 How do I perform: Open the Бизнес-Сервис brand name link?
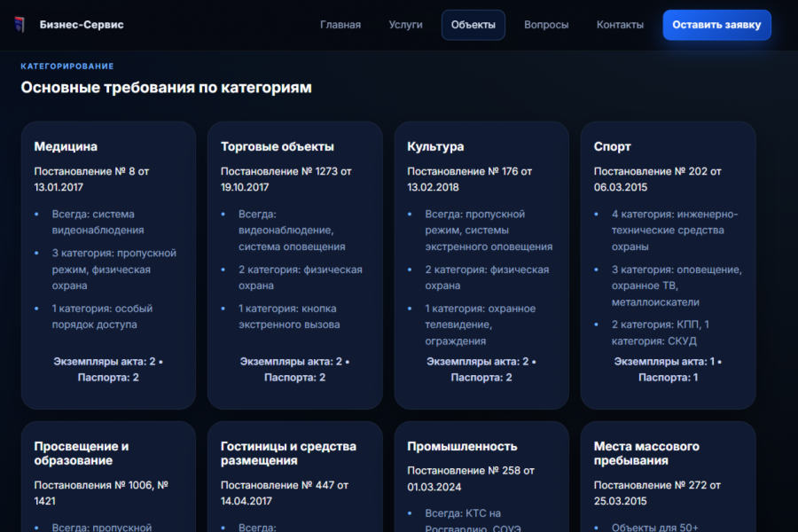pos(82,25)
